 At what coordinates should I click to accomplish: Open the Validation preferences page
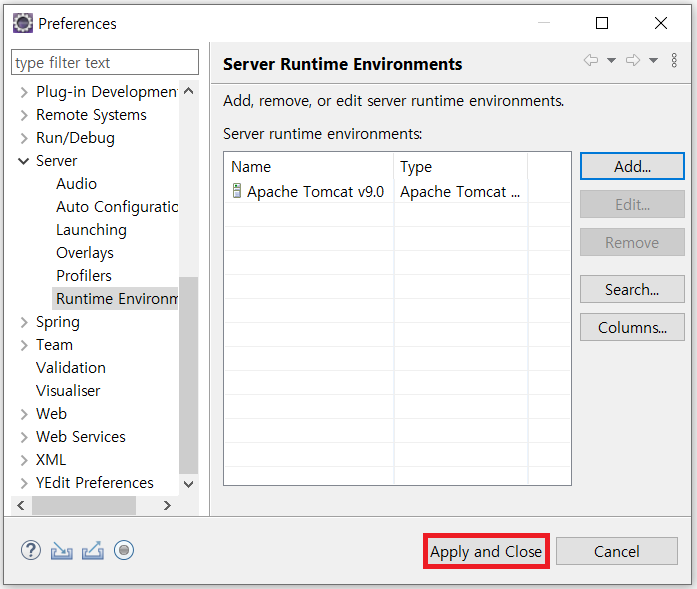click(71, 368)
